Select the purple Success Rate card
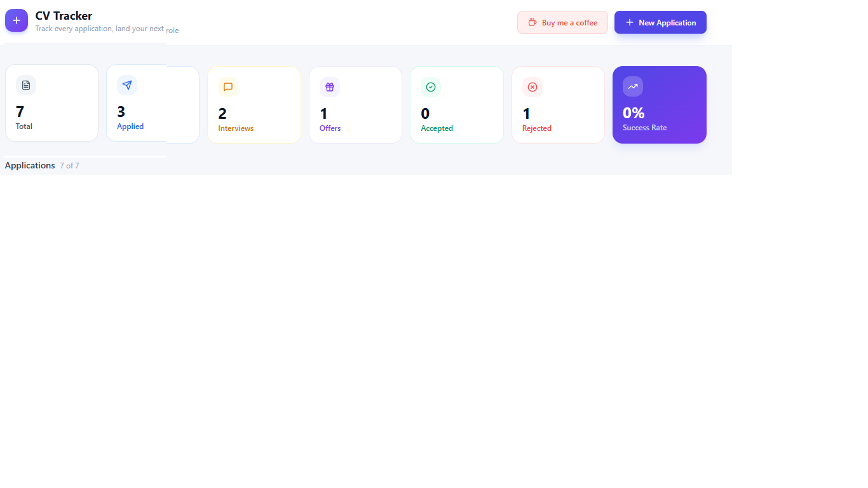 point(659,104)
